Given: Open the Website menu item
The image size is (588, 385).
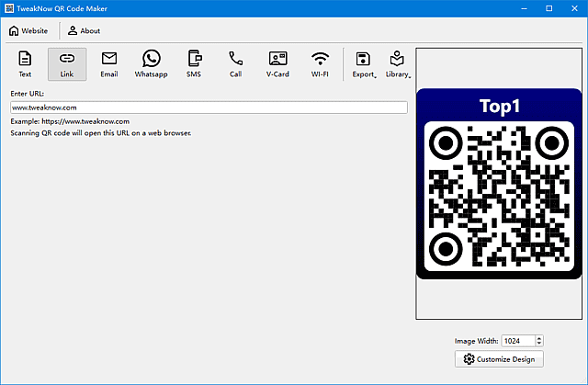Looking at the screenshot, I should coord(28,30).
